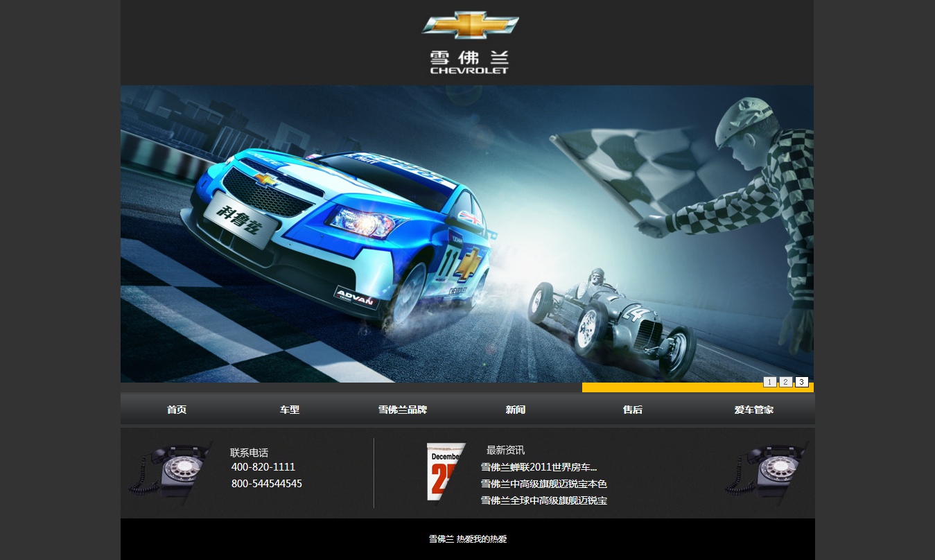Click phone number 400-820-1111
935x560 pixels.
pos(263,467)
